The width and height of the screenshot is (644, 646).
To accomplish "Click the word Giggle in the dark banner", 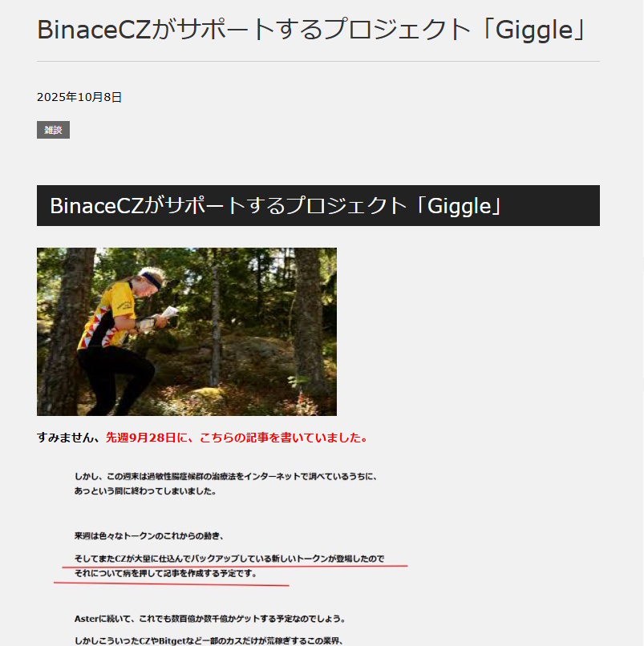I will 460,206.
